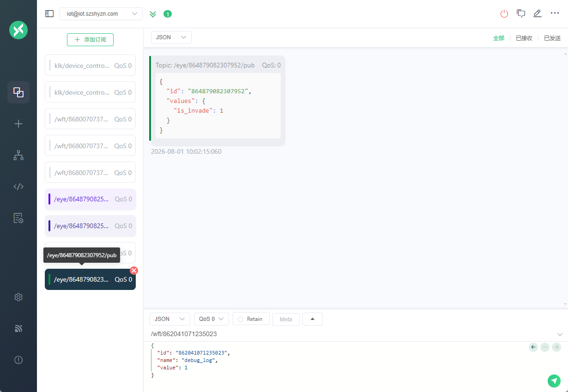
Task: Filter to sent messages 已发送
Action: pyautogui.click(x=552, y=38)
